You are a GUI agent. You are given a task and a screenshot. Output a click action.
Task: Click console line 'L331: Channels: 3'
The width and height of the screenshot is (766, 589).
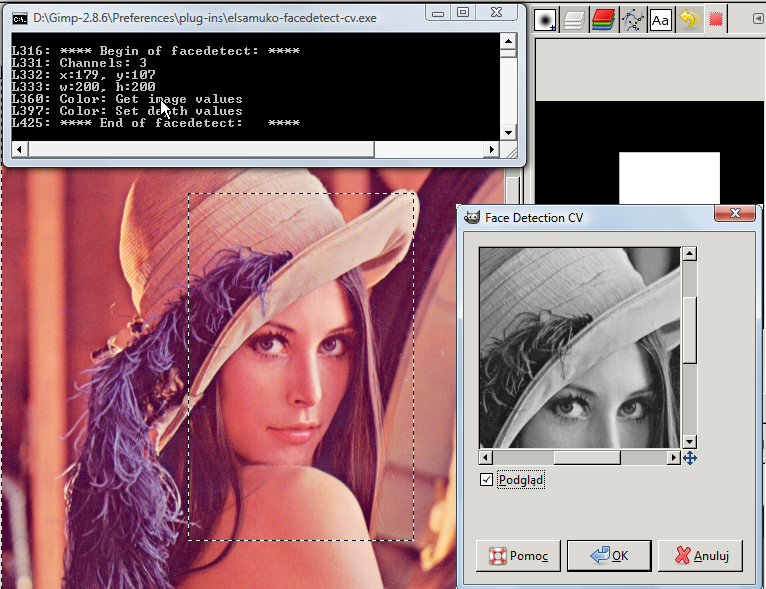tap(79, 63)
